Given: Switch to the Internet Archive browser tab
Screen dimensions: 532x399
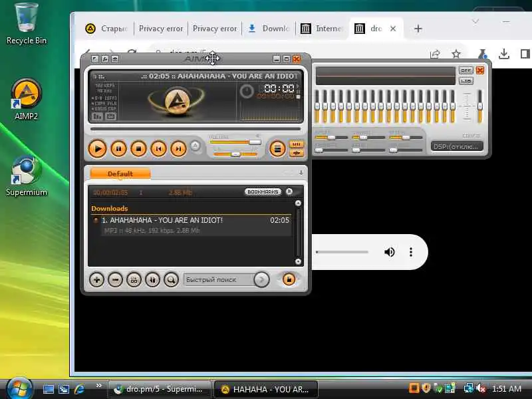Looking at the screenshot, I should [323, 29].
